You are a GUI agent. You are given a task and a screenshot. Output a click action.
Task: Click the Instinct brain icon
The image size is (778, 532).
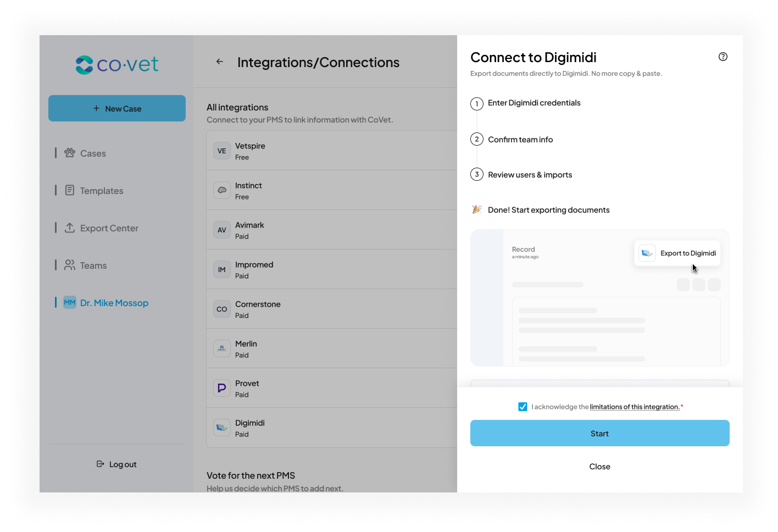click(x=222, y=190)
